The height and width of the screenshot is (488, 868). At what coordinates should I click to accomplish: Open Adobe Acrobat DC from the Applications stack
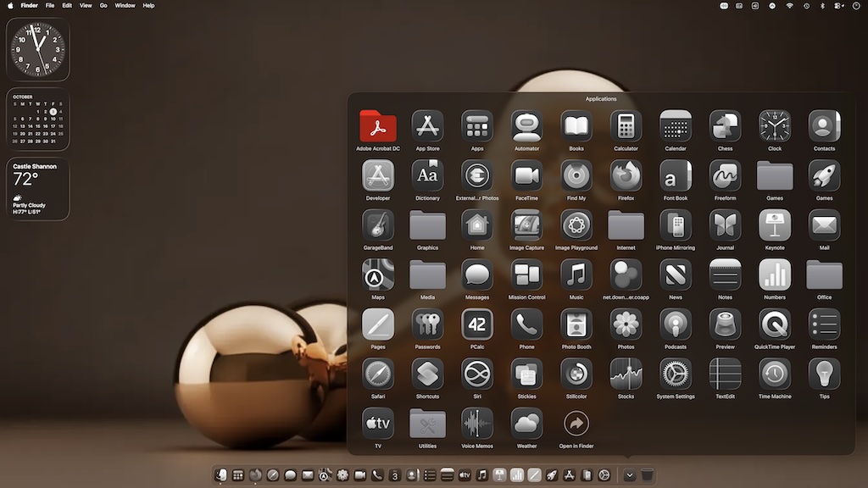coord(378,126)
